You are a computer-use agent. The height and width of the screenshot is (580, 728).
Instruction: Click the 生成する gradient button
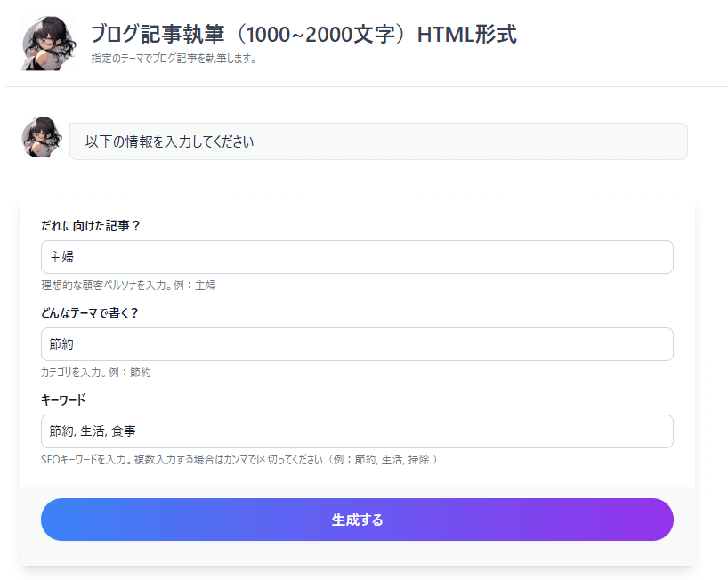click(x=357, y=520)
